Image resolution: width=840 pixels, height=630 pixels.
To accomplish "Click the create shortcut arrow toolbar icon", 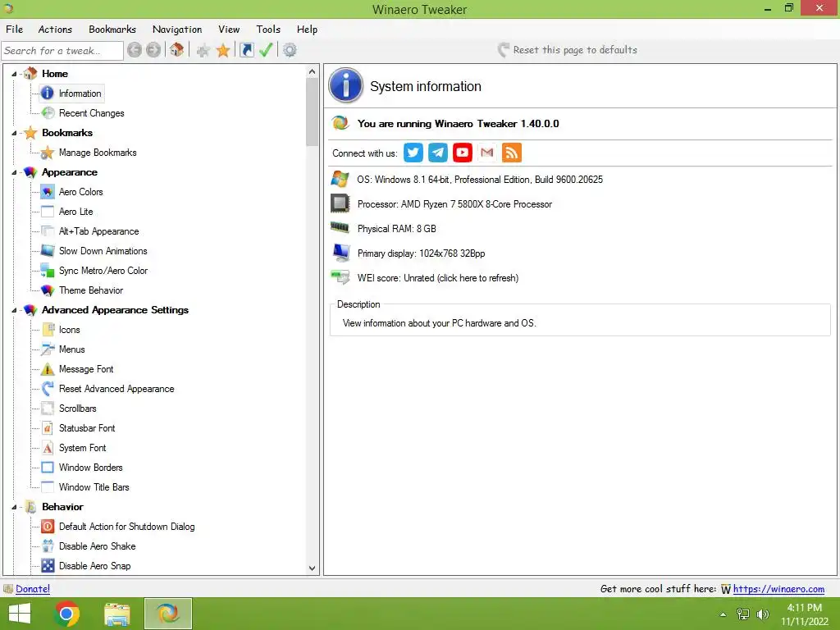I will 246,50.
